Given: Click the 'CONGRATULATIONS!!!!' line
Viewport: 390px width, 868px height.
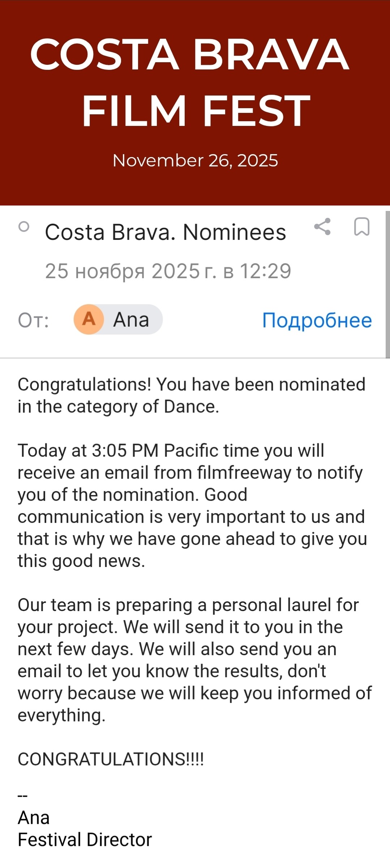Looking at the screenshot, I should (111, 759).
